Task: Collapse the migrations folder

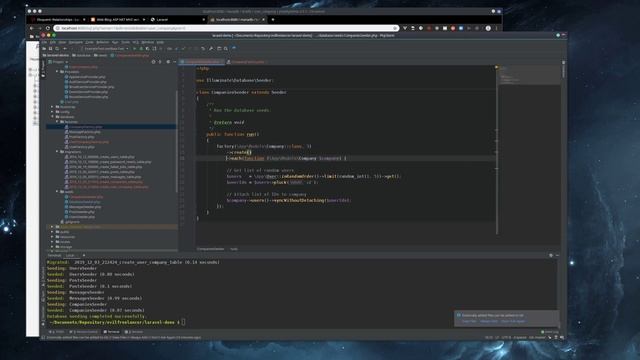Action: pos(57,152)
